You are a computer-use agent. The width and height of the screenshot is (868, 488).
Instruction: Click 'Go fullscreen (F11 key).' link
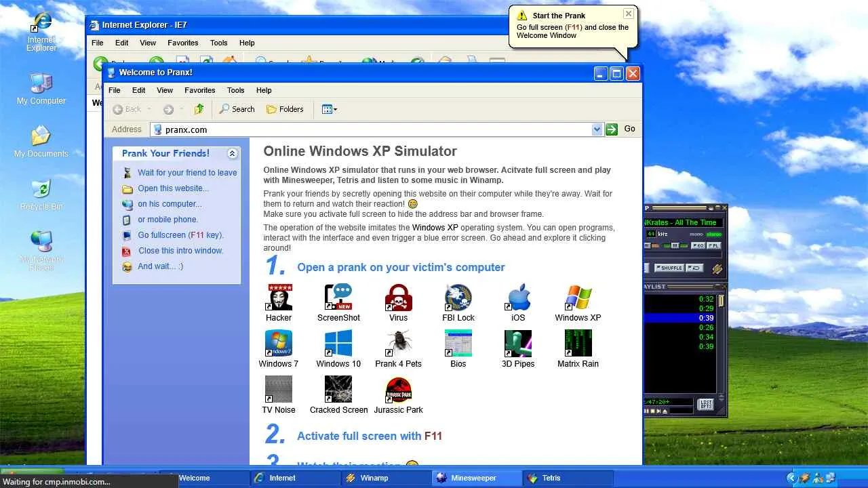(181, 235)
